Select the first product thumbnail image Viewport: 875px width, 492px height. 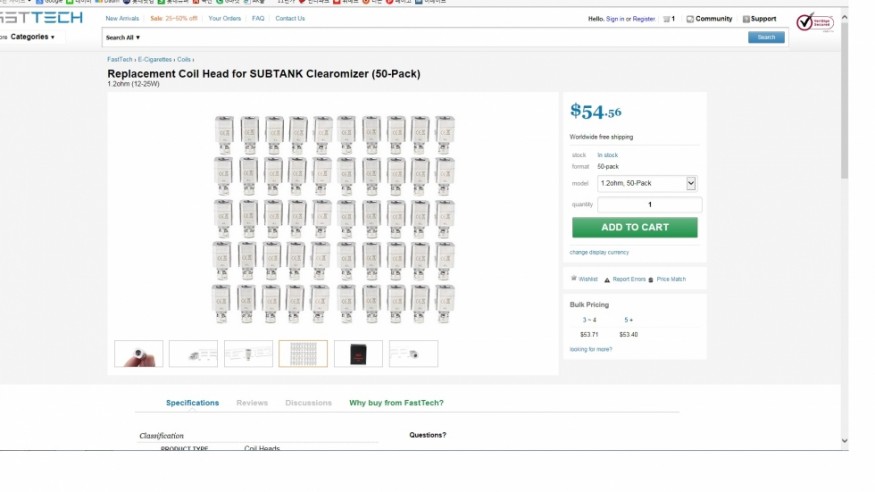[x=139, y=353]
